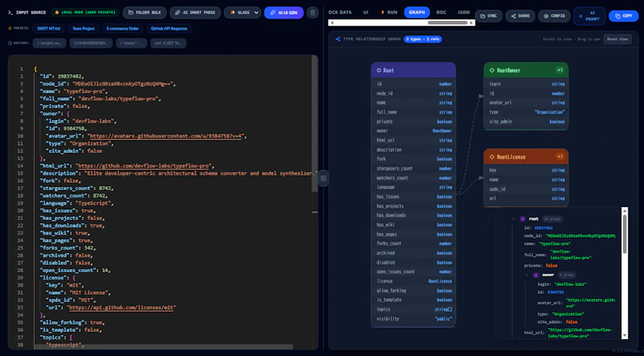This screenshot has height=356, width=644.
Task: Click the "26 props" badge beside root
Action: (x=552, y=219)
